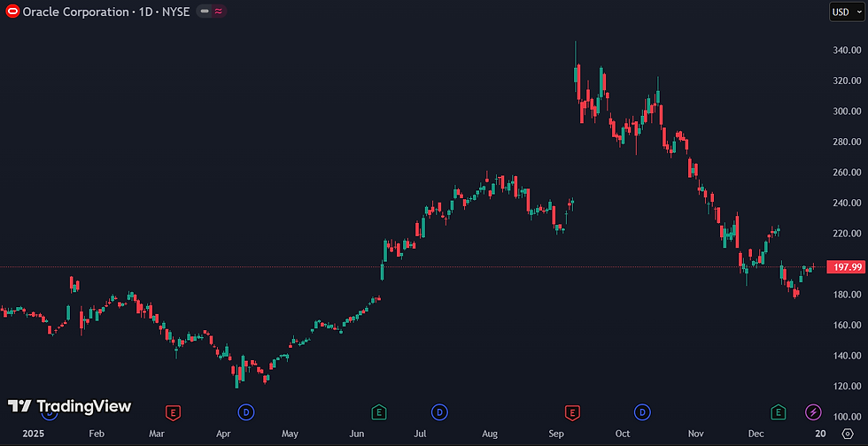The image size is (868, 446).
Task: Click the 300.00 price axis label
Action: (847, 111)
